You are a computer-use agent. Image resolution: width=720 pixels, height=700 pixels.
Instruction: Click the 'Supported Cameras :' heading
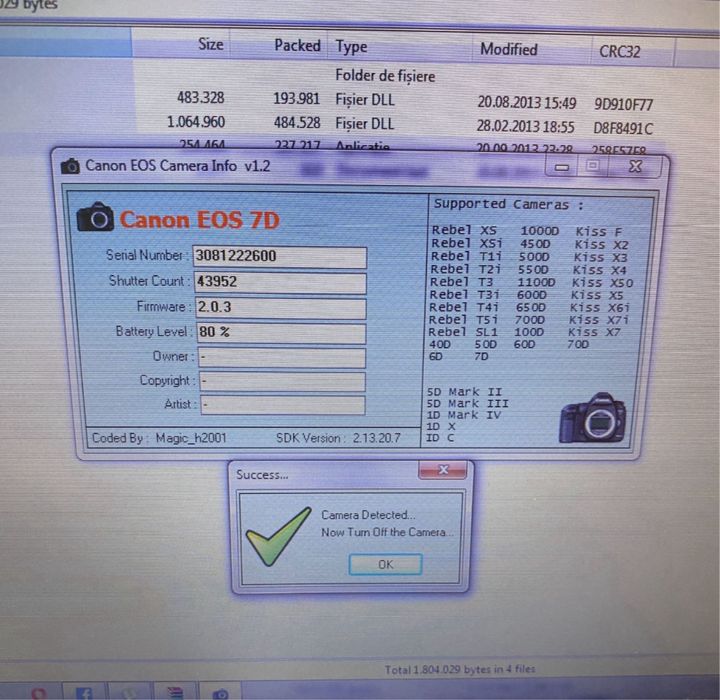tap(509, 204)
